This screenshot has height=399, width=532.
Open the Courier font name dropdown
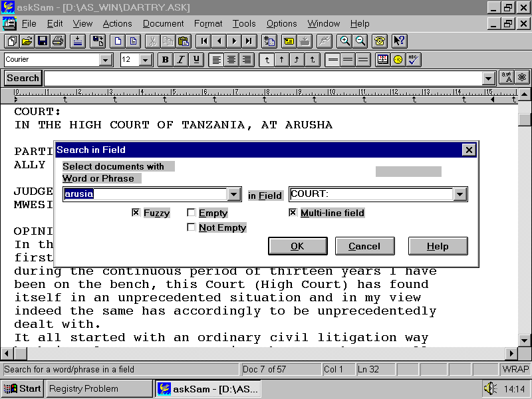pos(105,60)
